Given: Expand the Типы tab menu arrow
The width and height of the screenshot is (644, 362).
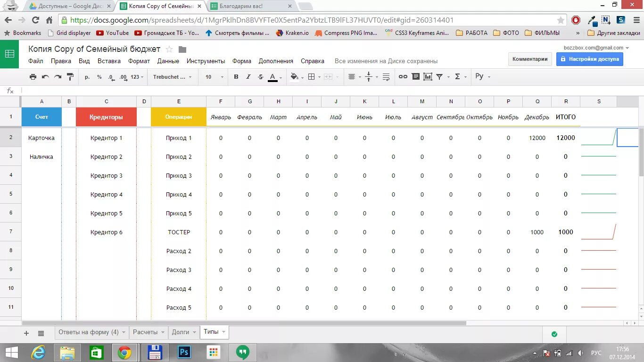Looking at the screenshot, I should (223, 332).
